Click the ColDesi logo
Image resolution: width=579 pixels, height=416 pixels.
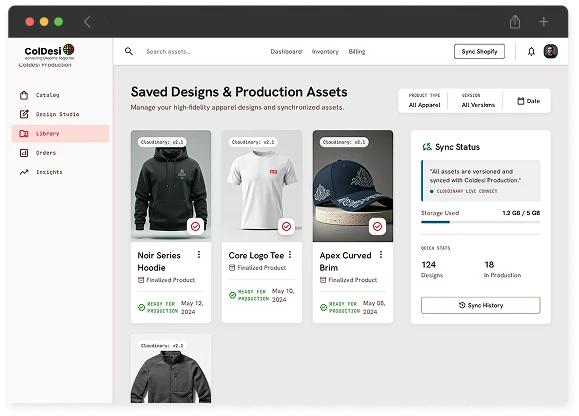coord(49,51)
